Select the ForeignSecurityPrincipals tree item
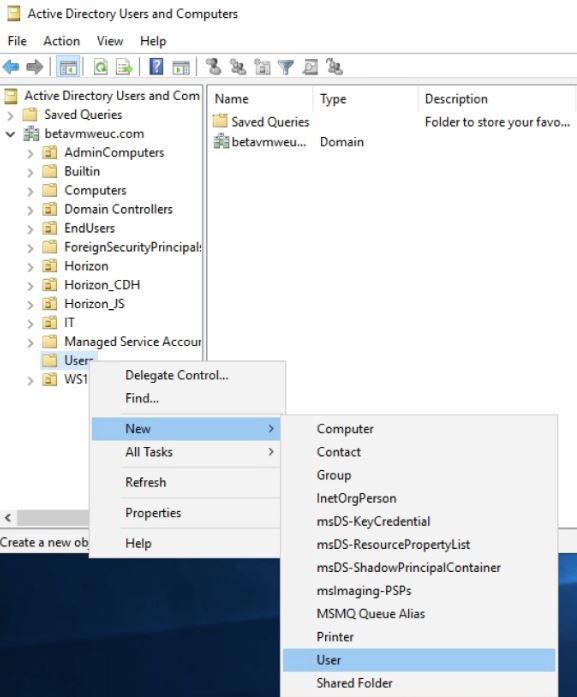 [x=132, y=247]
